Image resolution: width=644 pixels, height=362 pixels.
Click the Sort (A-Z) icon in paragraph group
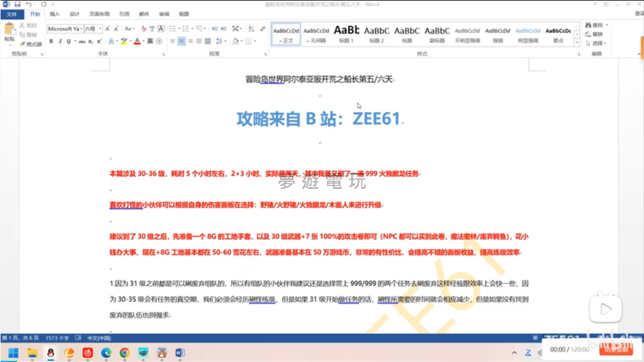(x=252, y=28)
